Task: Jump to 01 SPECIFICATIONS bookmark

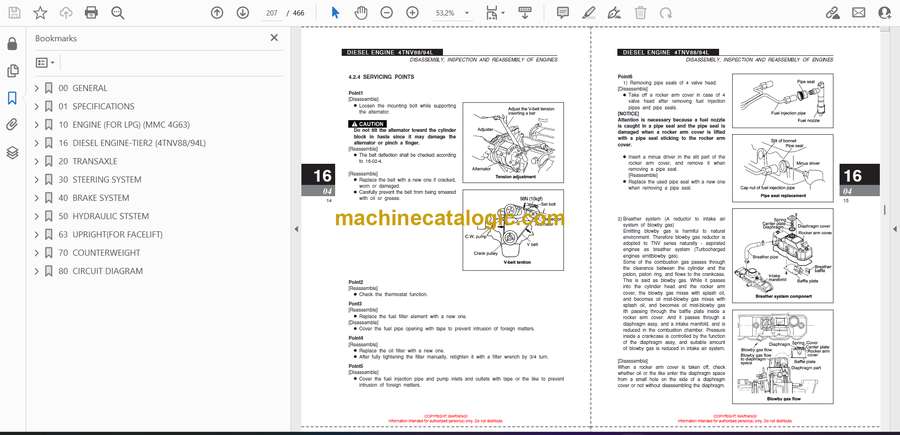Action: 96,107
